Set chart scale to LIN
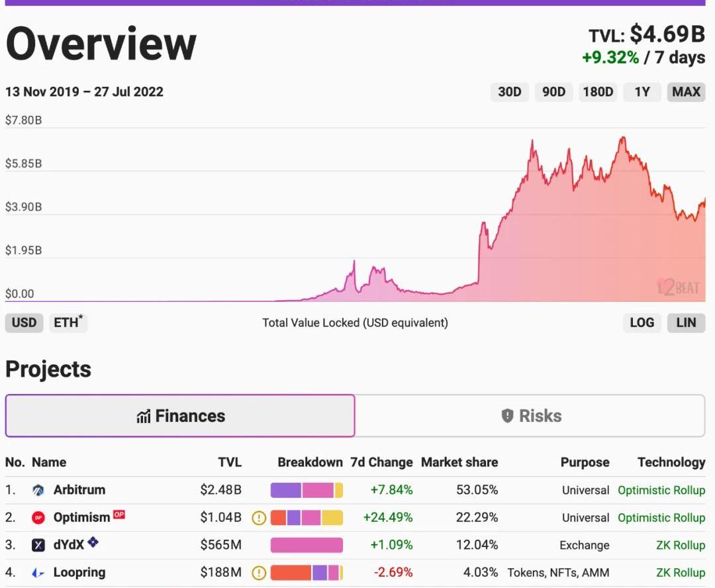Screen dimensions: 715x588 686,322
